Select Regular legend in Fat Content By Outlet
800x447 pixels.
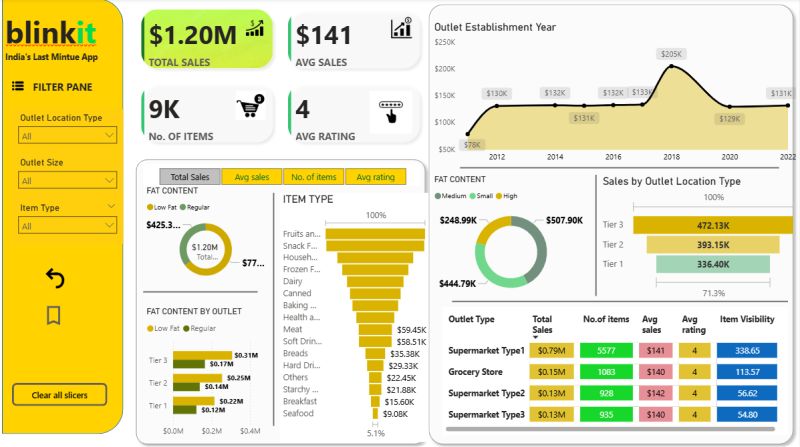[x=199, y=329]
